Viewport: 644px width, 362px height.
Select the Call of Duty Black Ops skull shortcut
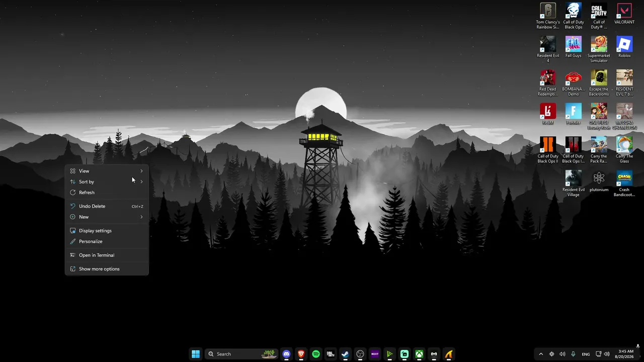(x=574, y=16)
